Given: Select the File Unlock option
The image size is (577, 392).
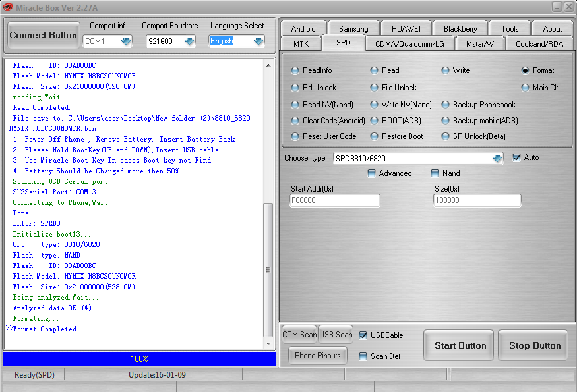Looking at the screenshot, I should [x=374, y=88].
